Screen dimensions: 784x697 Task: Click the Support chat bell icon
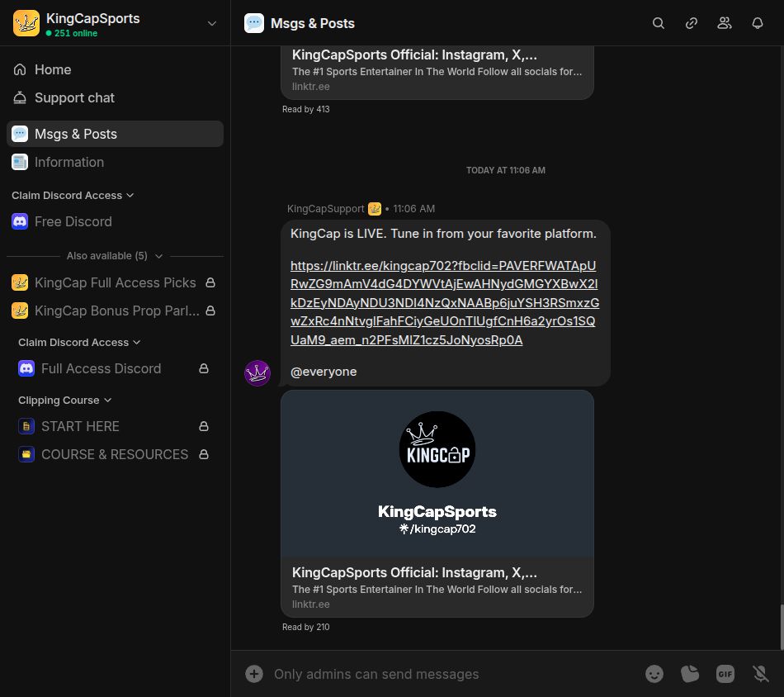click(x=20, y=97)
